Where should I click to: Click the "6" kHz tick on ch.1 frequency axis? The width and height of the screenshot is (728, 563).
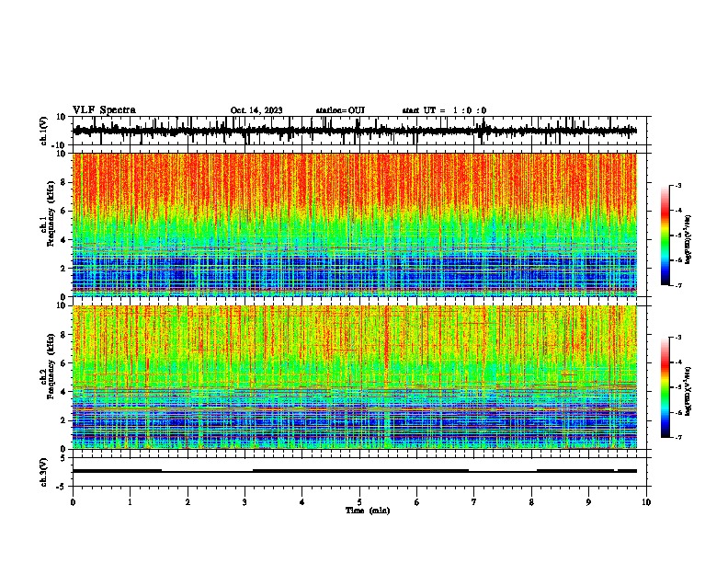pos(64,211)
